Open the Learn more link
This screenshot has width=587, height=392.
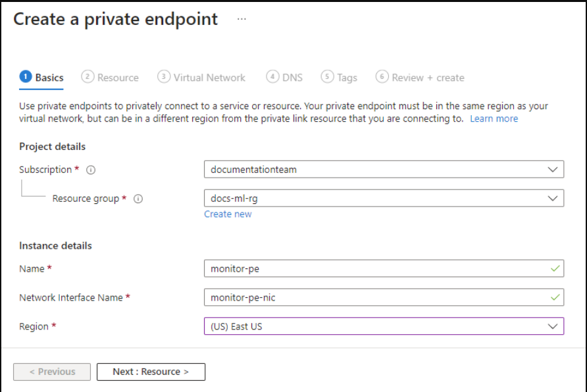[x=494, y=118]
